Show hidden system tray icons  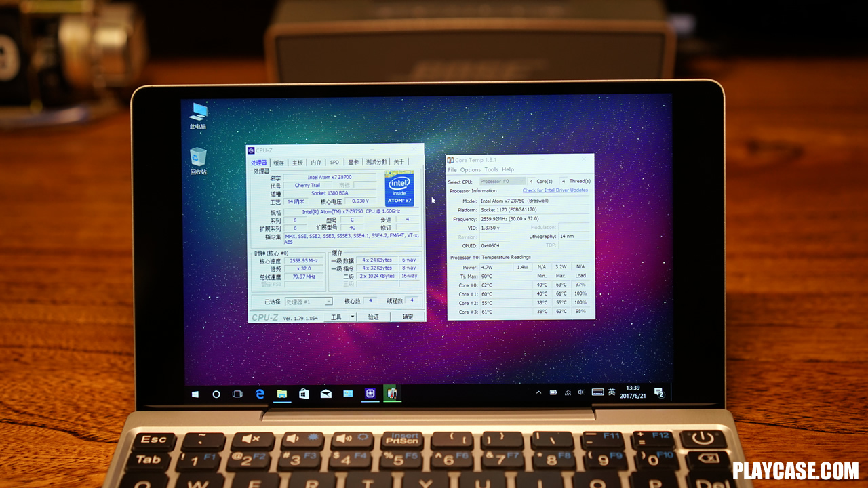tap(539, 392)
